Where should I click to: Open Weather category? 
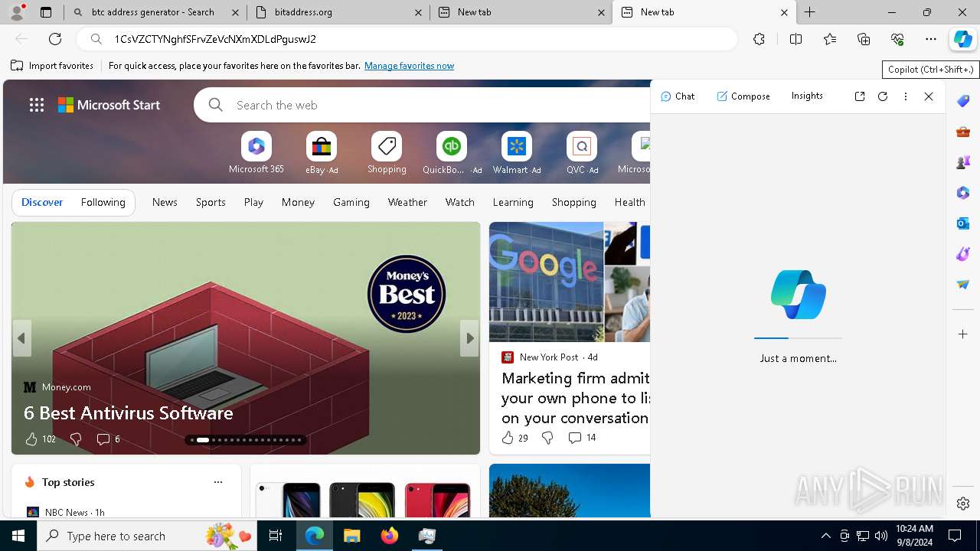[407, 202]
